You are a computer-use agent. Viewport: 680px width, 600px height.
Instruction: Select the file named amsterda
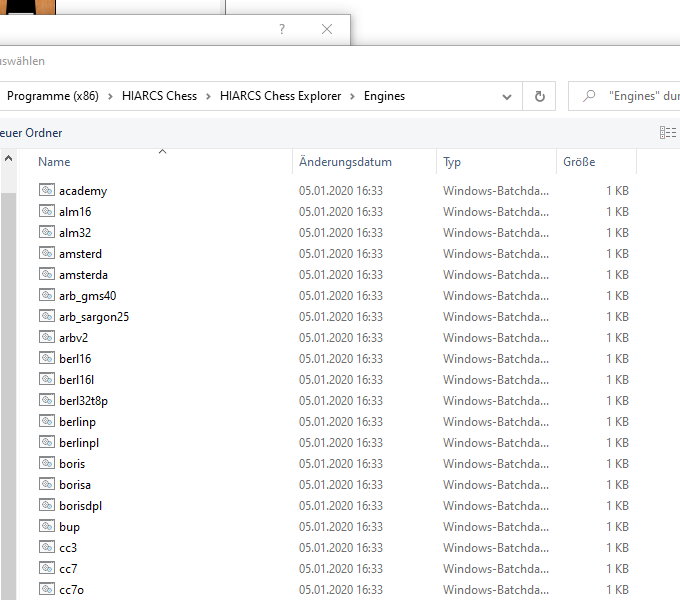tap(83, 274)
